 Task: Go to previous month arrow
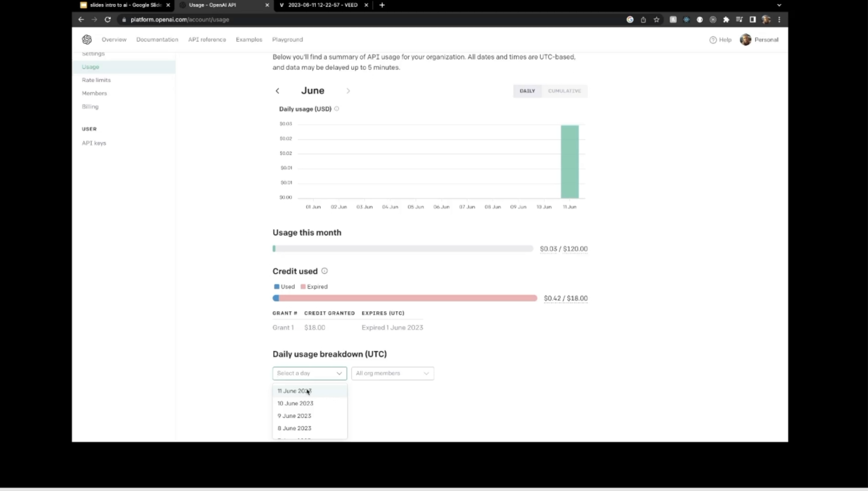[x=277, y=91]
